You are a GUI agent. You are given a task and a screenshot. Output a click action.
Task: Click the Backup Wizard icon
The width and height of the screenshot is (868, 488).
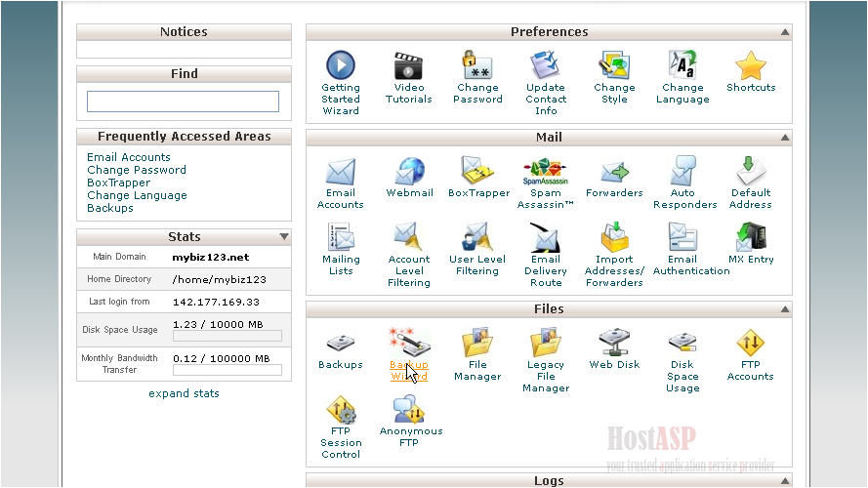coord(409,343)
